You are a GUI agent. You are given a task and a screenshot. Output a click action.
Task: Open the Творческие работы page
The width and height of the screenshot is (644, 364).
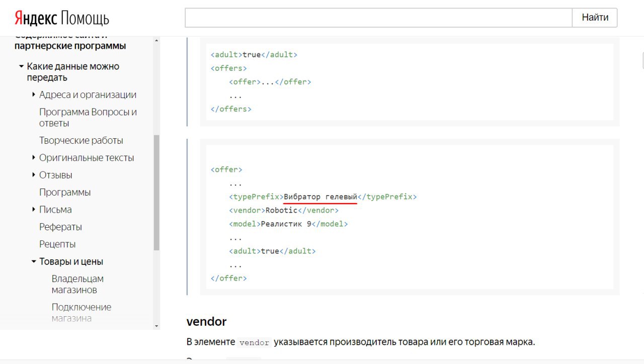(x=81, y=141)
